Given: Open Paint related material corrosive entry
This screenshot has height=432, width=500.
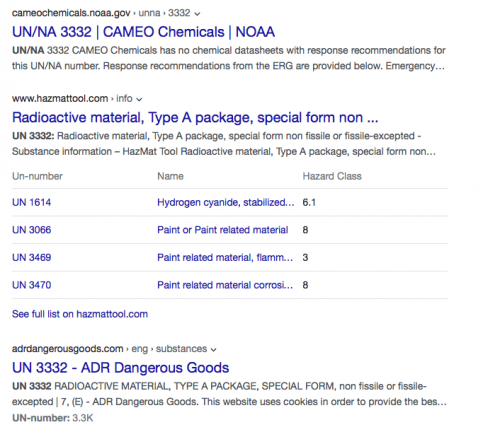Looking at the screenshot, I should pyautogui.click(x=225, y=285).
